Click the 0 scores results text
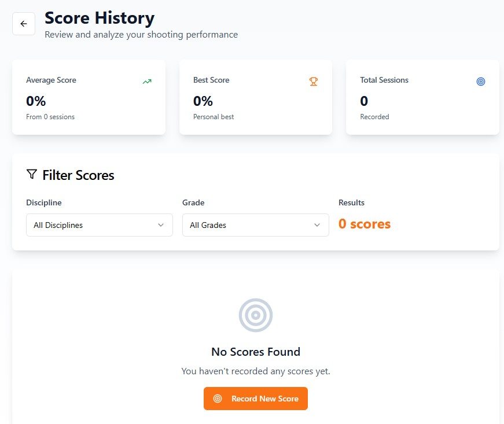 click(x=365, y=224)
